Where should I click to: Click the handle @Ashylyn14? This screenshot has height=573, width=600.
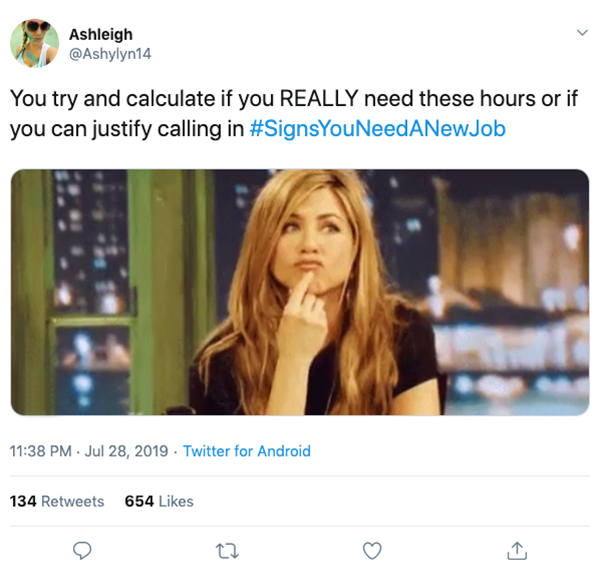pyautogui.click(x=110, y=52)
